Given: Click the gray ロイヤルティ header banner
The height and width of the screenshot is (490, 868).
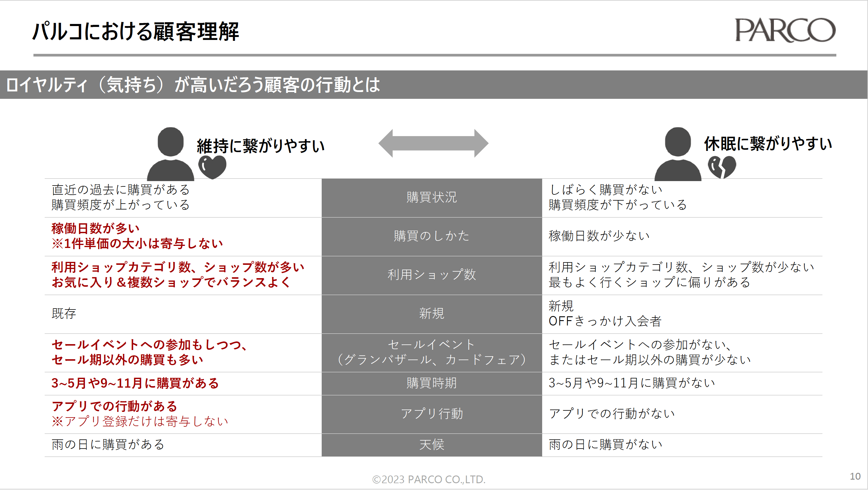Looking at the screenshot, I should (x=433, y=85).
